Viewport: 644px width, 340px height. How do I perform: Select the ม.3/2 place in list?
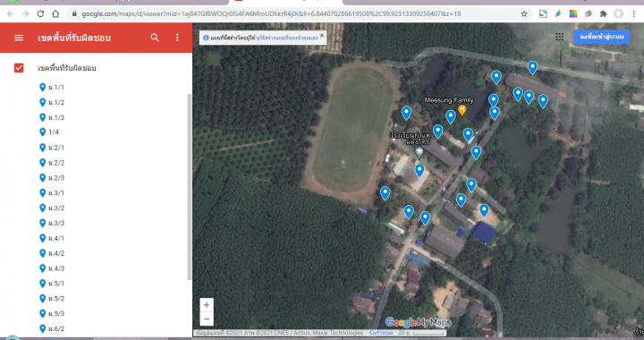(x=56, y=208)
